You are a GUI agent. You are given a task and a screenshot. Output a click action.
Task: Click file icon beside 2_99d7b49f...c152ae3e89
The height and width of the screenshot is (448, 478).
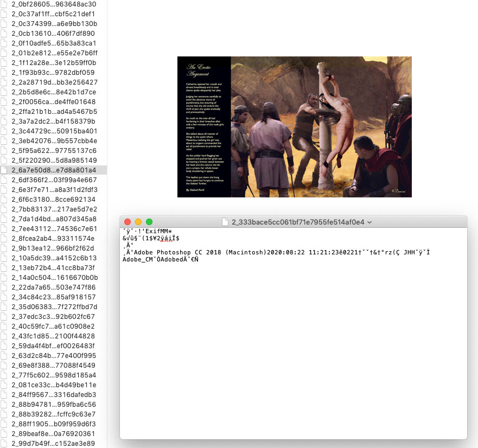pyautogui.click(x=5, y=444)
